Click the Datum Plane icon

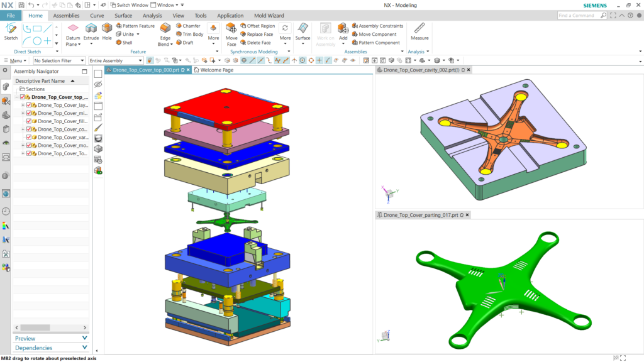(73, 31)
